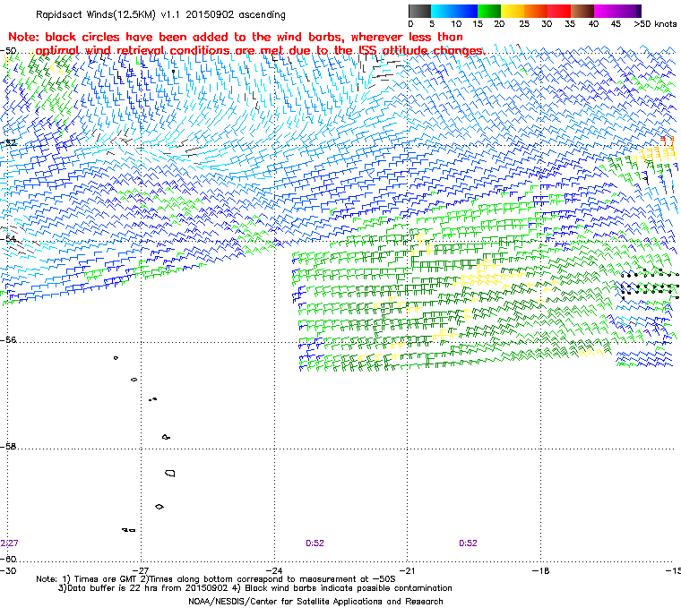This screenshot has width=681, height=616.
Task: Click the footer note 'Times are GMT'
Action: click(x=105, y=578)
